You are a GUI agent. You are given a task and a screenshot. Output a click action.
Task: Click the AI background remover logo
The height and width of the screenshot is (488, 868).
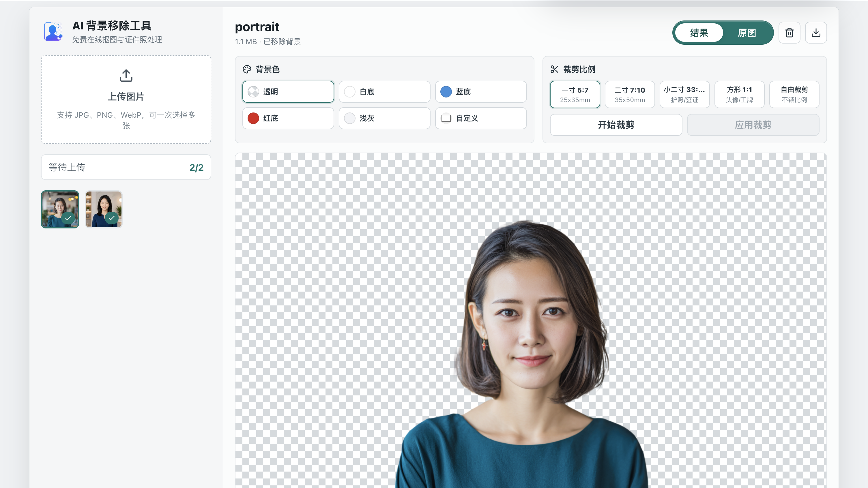point(53,31)
